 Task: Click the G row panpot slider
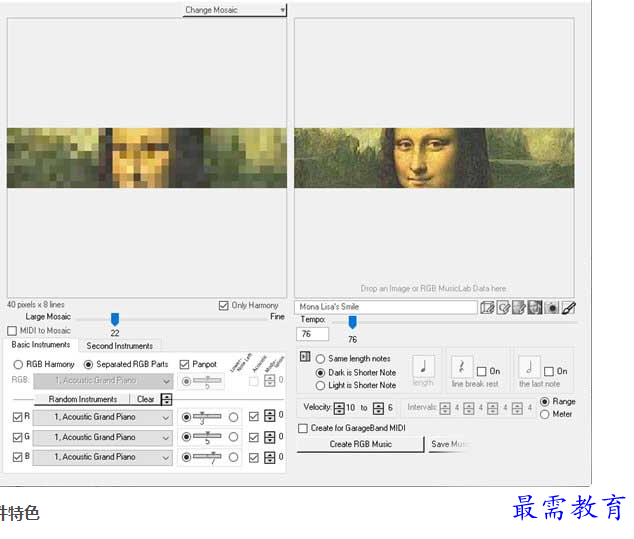(207, 437)
